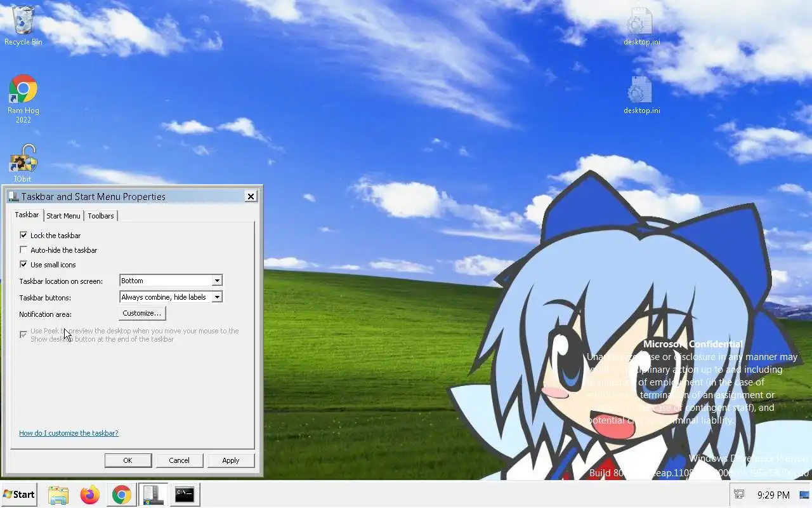Open the Recycle Bin desktop icon
This screenshot has width=812, height=508.
23,25
